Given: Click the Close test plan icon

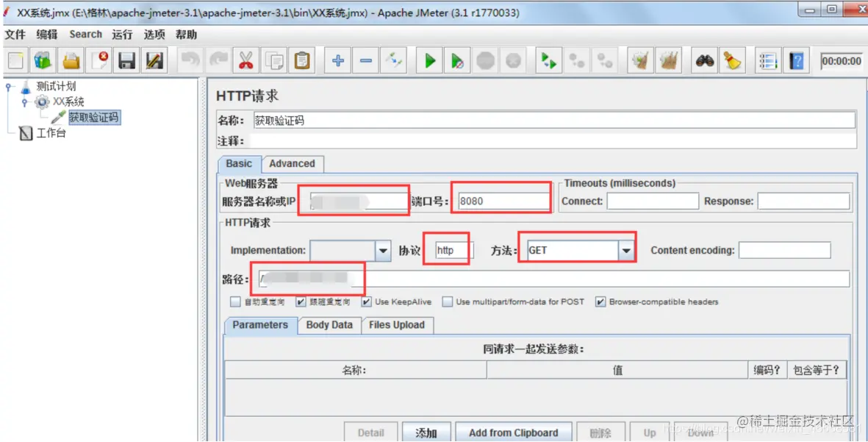Looking at the screenshot, I should pos(99,60).
